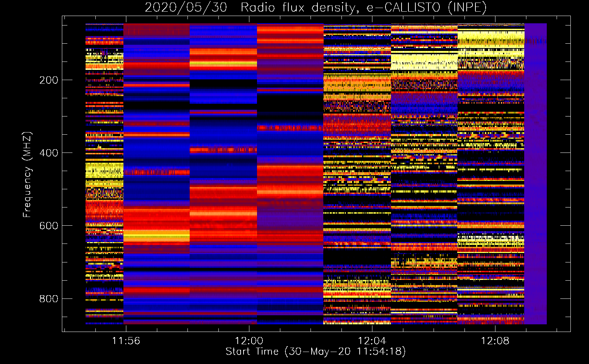Click the 'Start Time (30-May-20 11:54:18)' label
The height and width of the screenshot is (364, 589).
coord(316,352)
